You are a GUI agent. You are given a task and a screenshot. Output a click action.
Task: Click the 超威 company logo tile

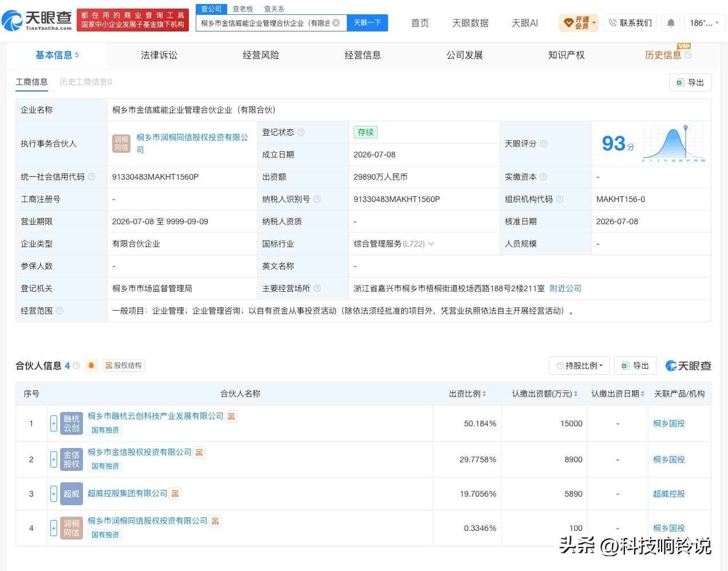click(x=72, y=494)
